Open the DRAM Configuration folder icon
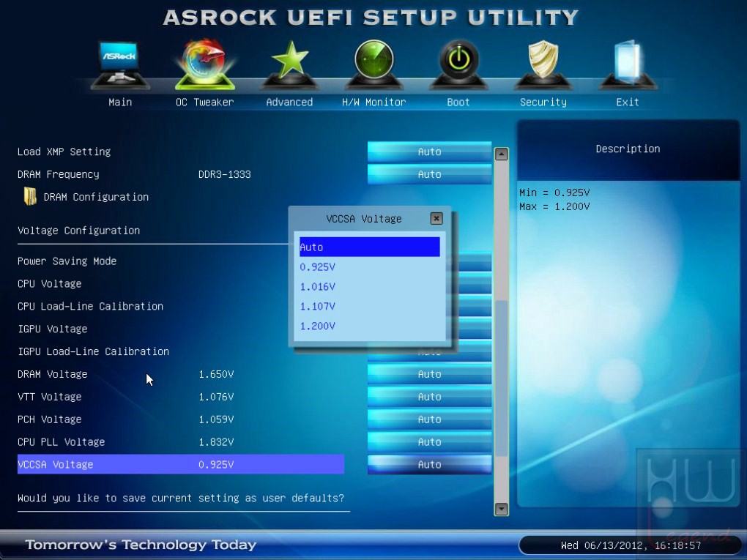This screenshot has width=747, height=560. [x=30, y=196]
